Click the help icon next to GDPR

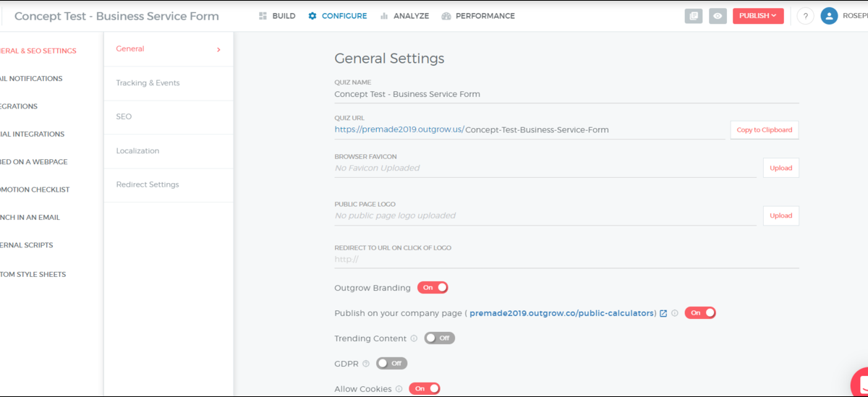pos(365,364)
